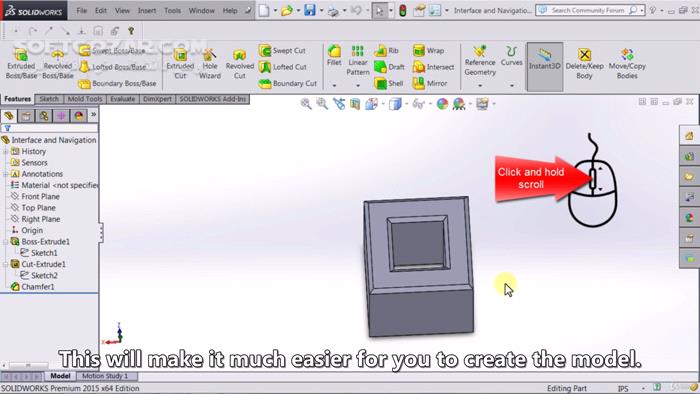The image size is (700, 394).
Task: Click the Zoom to Fit icon
Action: tap(306, 104)
